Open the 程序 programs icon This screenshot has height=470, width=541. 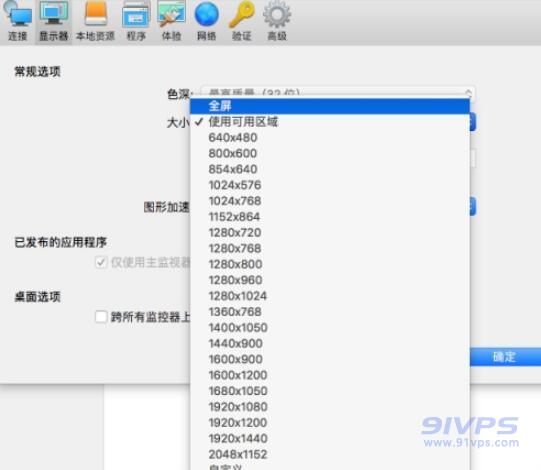pyautogui.click(x=136, y=21)
